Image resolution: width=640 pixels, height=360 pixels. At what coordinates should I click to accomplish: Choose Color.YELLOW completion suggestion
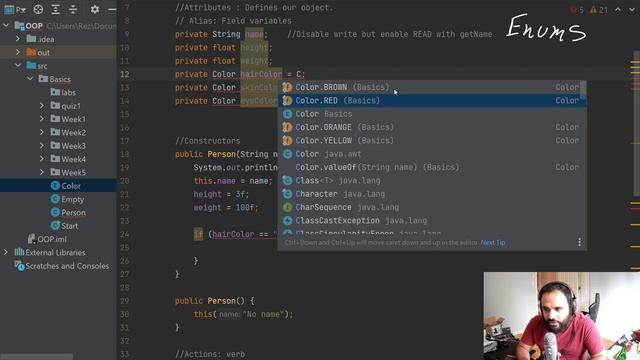[432, 140]
